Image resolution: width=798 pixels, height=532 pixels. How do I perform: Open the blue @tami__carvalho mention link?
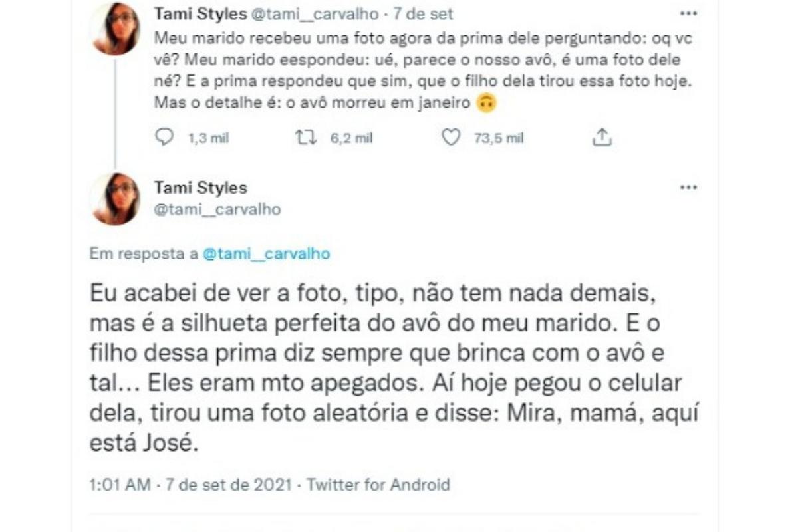pos(266,254)
